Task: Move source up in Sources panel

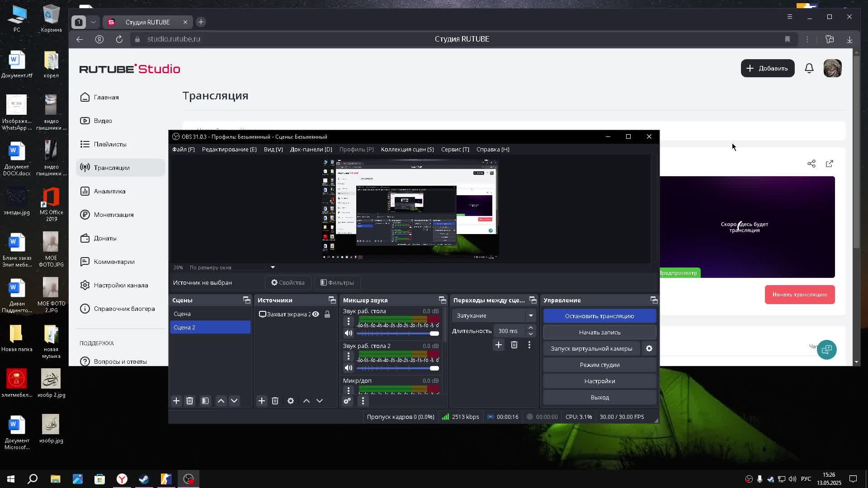Action: [307, 401]
